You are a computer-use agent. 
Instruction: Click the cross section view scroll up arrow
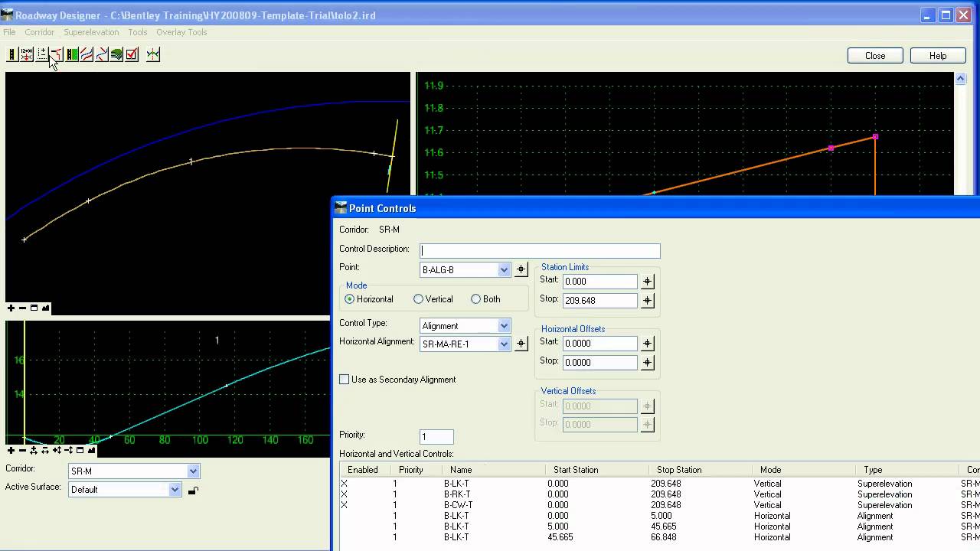[960, 78]
